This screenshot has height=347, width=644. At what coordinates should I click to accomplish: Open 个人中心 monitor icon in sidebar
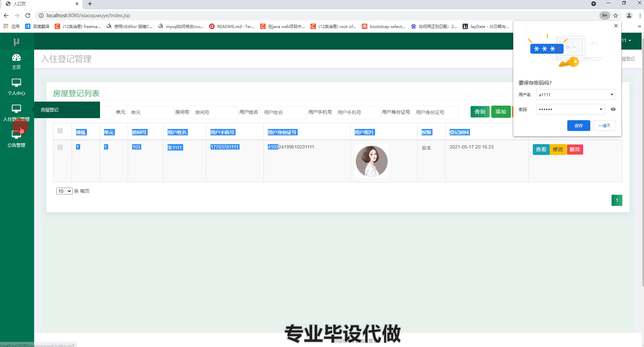pos(16,83)
